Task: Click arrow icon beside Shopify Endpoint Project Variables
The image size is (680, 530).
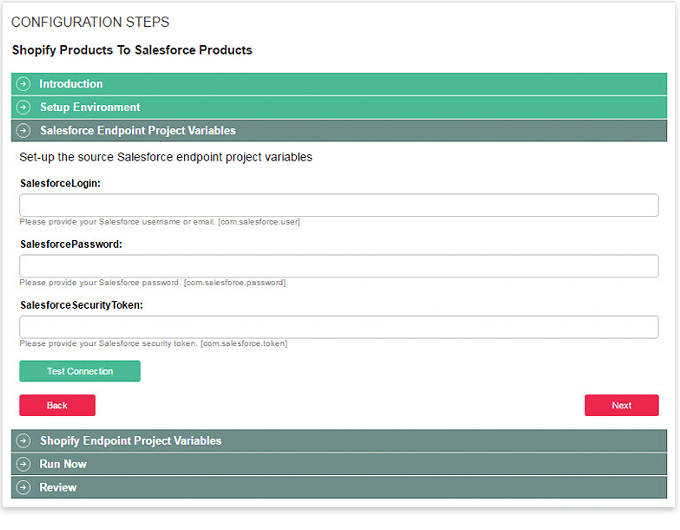Action: [23, 441]
